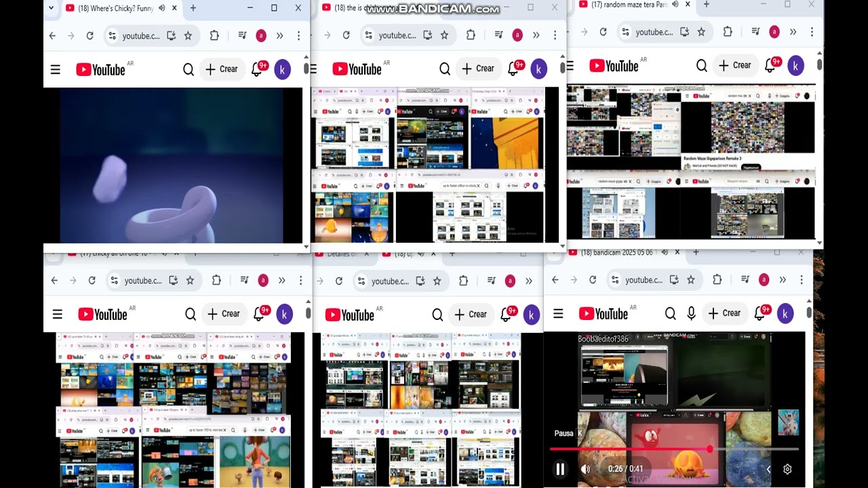The height and width of the screenshot is (488, 868).
Task: Open media controls icon in bandicam window
Action: [x=745, y=280]
